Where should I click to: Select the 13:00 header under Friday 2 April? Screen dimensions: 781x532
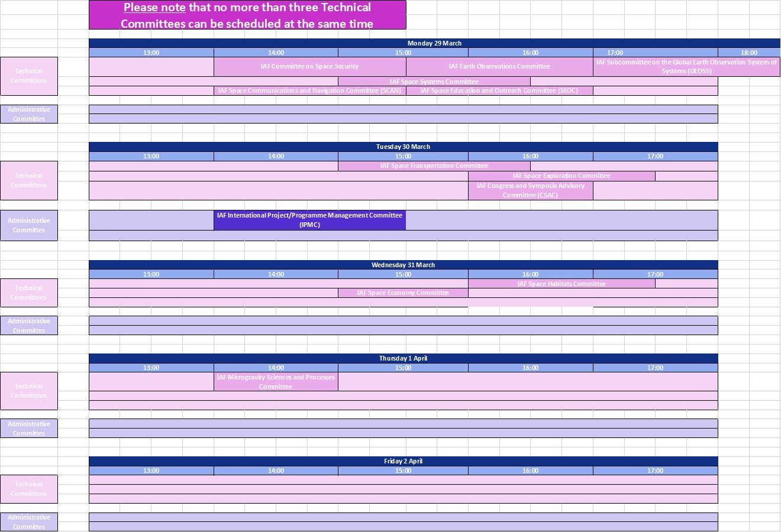(x=151, y=471)
